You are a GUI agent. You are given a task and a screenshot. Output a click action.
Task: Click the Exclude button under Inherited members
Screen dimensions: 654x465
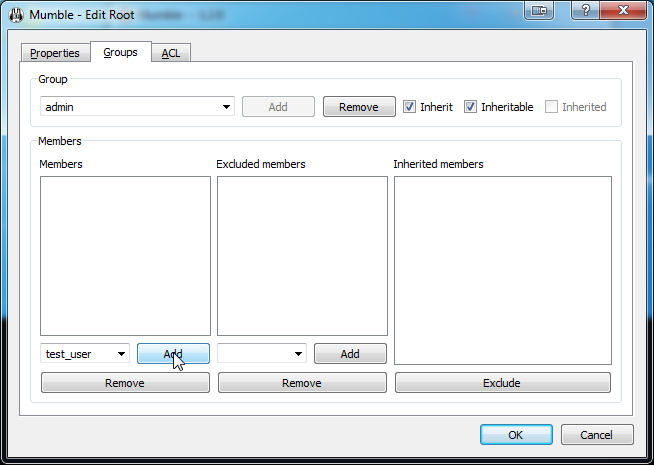pyautogui.click(x=503, y=383)
